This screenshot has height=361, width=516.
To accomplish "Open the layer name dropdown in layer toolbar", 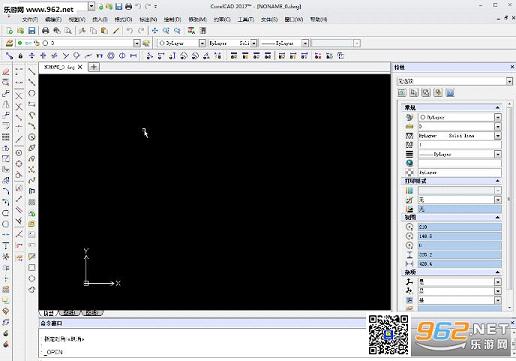I will point(137,43).
